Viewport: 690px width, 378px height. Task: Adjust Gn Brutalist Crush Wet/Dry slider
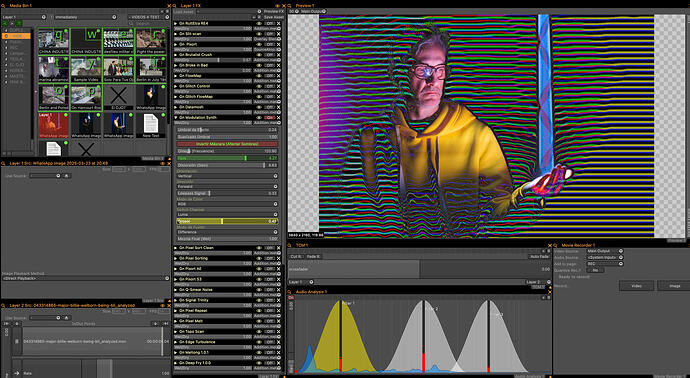click(214, 60)
